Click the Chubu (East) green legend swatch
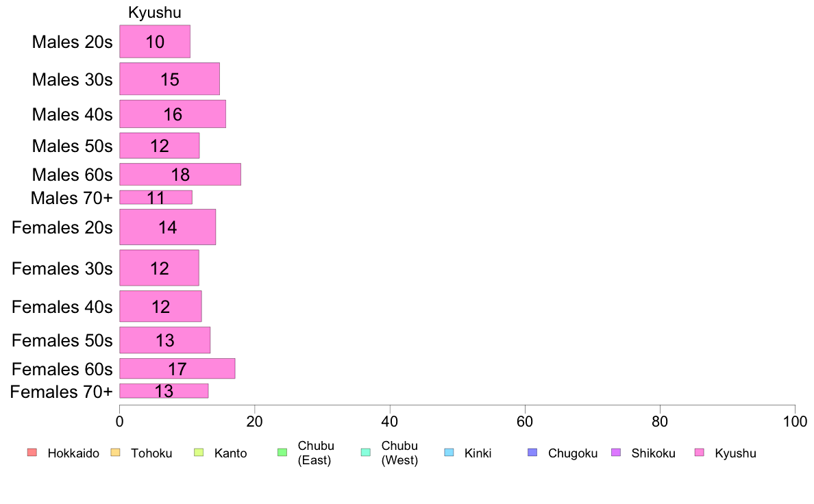814x504 pixels. [x=282, y=453]
